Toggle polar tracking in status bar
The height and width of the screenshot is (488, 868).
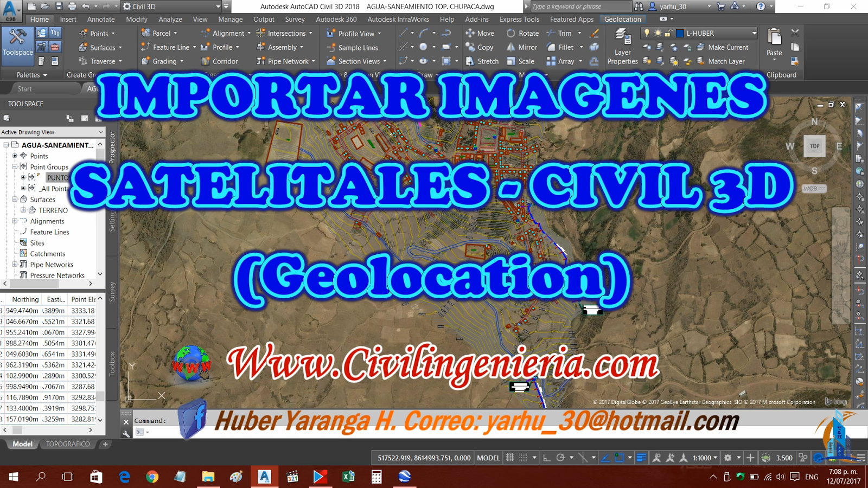(x=561, y=458)
